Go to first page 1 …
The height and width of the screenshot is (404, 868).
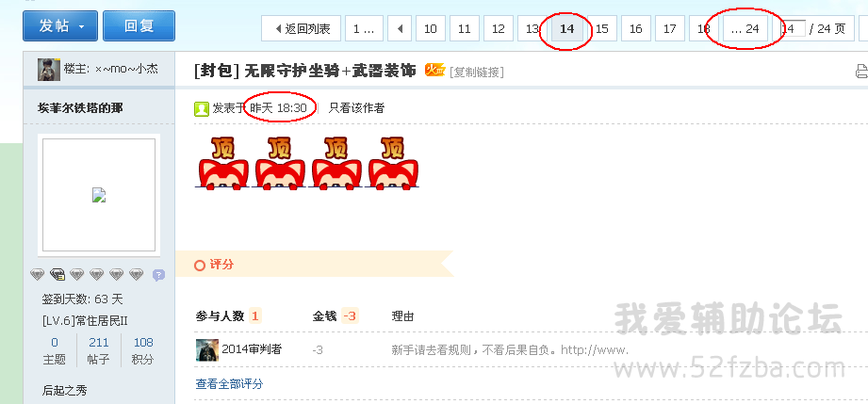click(364, 28)
